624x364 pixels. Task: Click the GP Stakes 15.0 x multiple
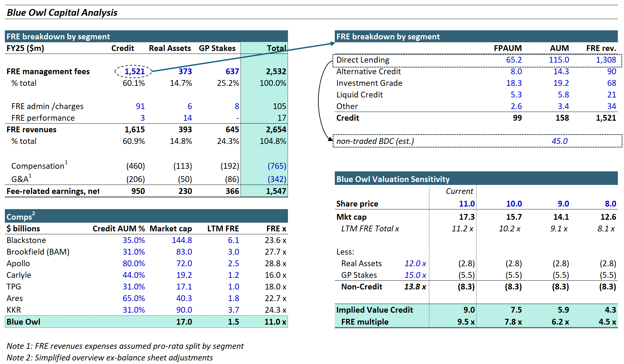(415, 275)
